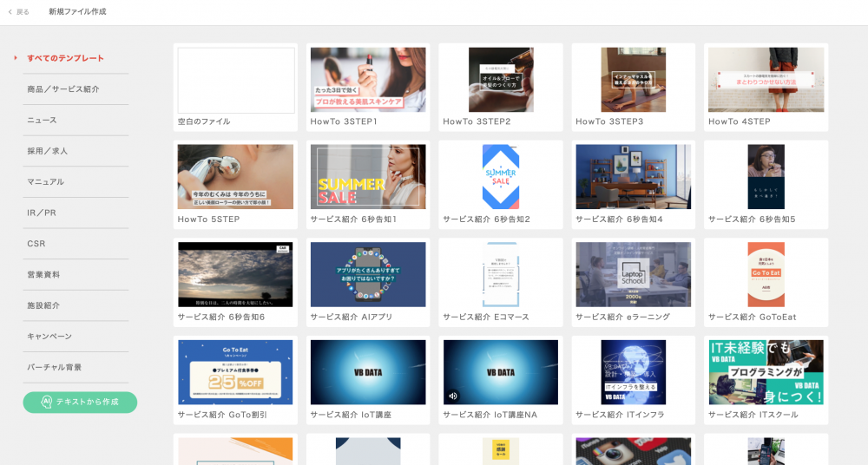868x465 pixels.
Task: Click the 空白のファイル caption text
Action: click(x=204, y=121)
